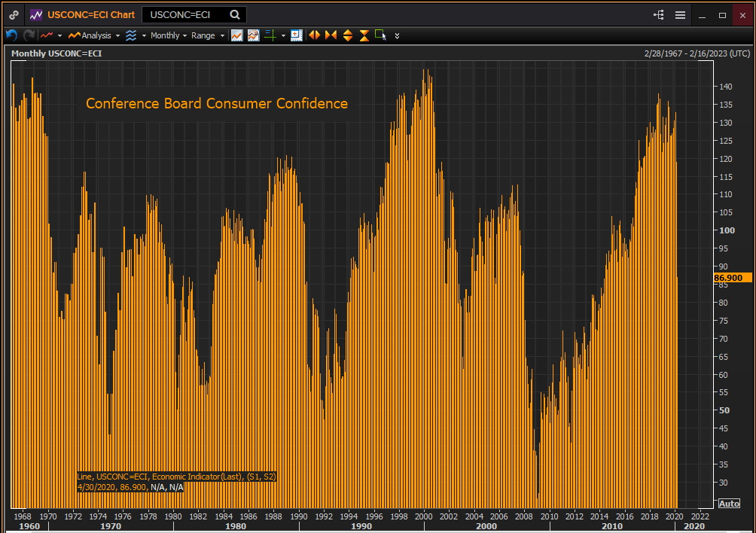The image size is (756, 533).
Task: Click the search magnifier next to USCONC=ECI
Action: coord(235,14)
